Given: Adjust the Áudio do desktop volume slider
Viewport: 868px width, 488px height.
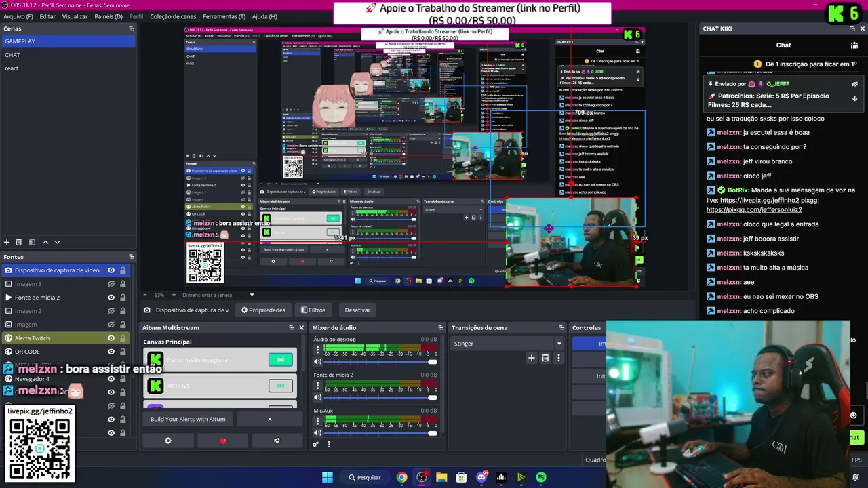Looking at the screenshot, I should click(381, 361).
